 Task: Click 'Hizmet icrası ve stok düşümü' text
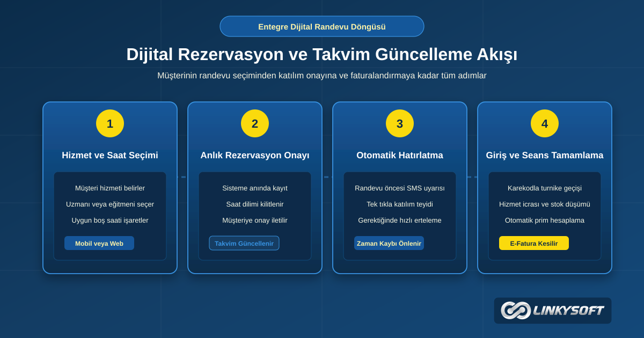point(545,204)
